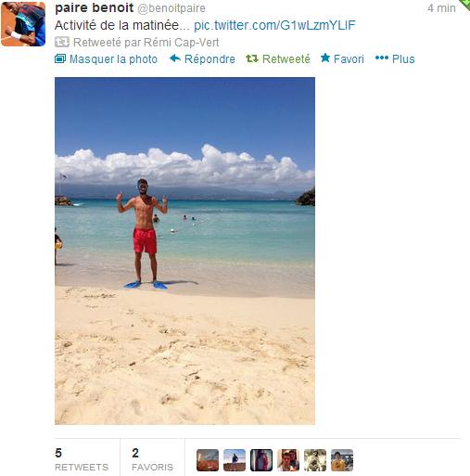Click the grey retweet icon beside Rémi Cap-Vert

tap(62, 42)
